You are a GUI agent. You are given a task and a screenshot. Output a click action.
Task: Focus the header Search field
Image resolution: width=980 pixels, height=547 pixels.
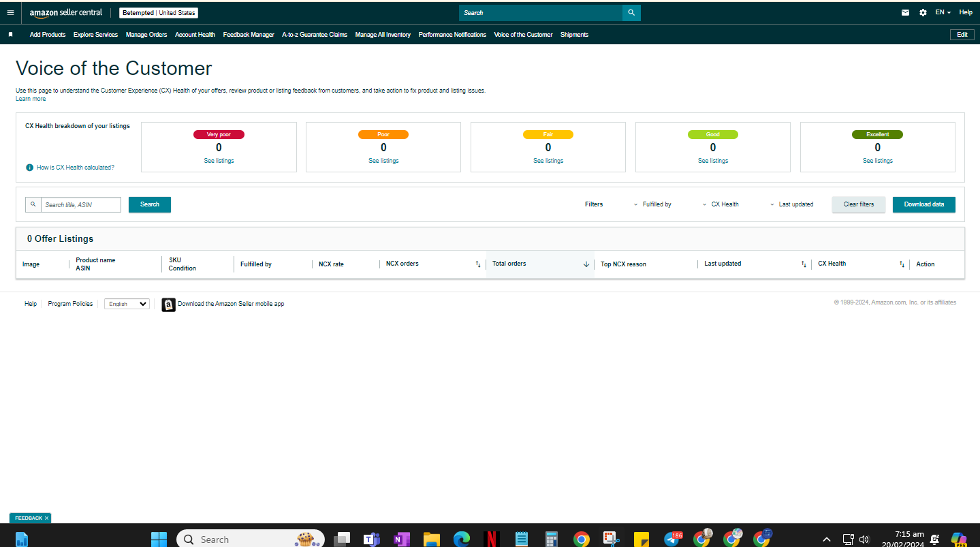pyautogui.click(x=541, y=12)
